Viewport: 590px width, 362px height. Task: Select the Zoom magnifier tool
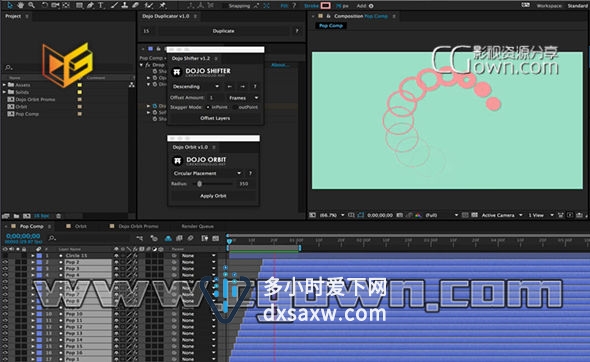click(32, 5)
